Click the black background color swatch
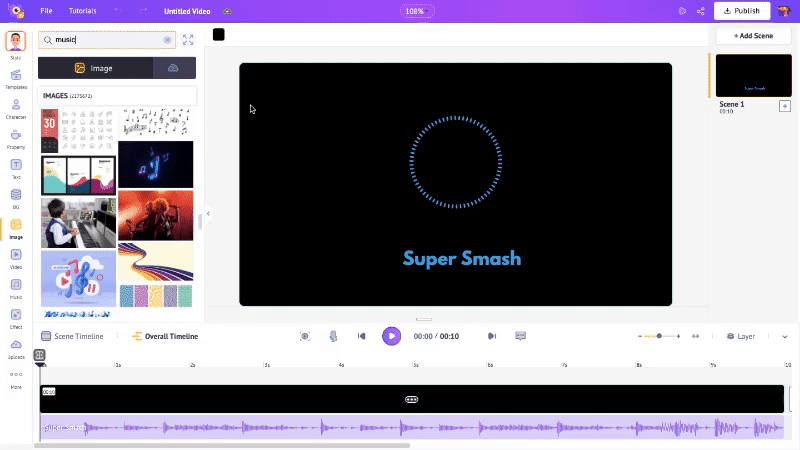Viewport: 800px width, 450px height. click(218, 35)
